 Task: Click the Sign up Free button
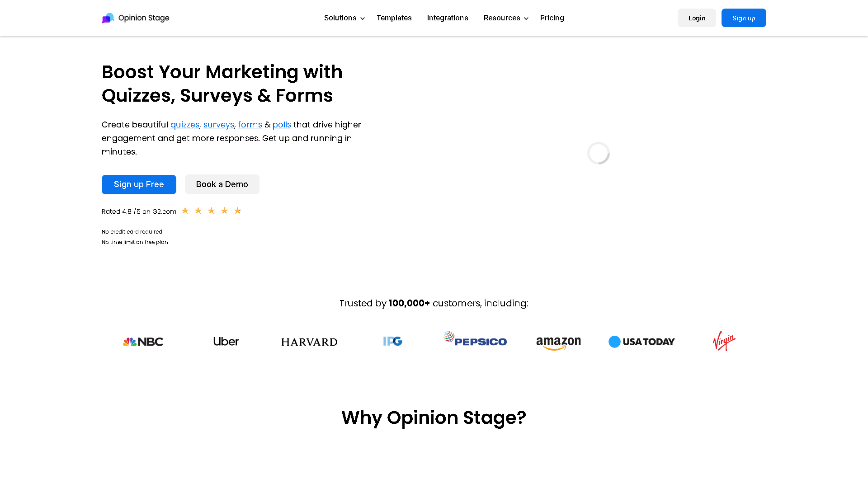pyautogui.click(x=139, y=184)
